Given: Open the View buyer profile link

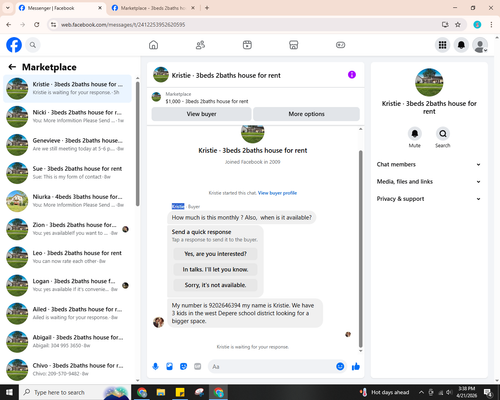Looking at the screenshot, I should tap(277, 193).
